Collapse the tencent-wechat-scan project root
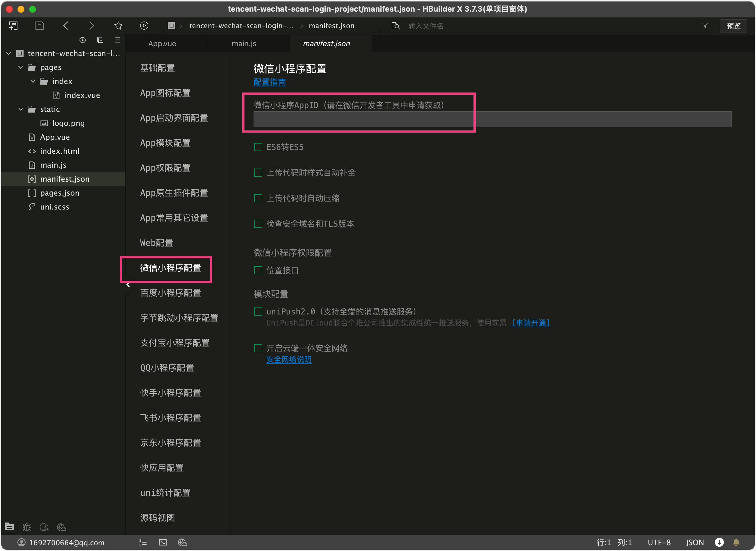The height and width of the screenshot is (551, 756). pos(9,53)
